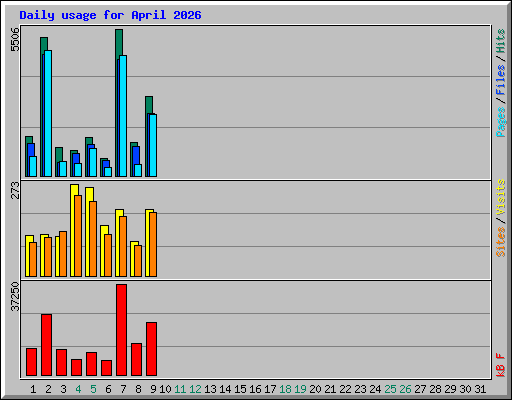Screen dimensions: 512x400
Task: Click the orange sites bar for day 9
Action: (x=153, y=244)
